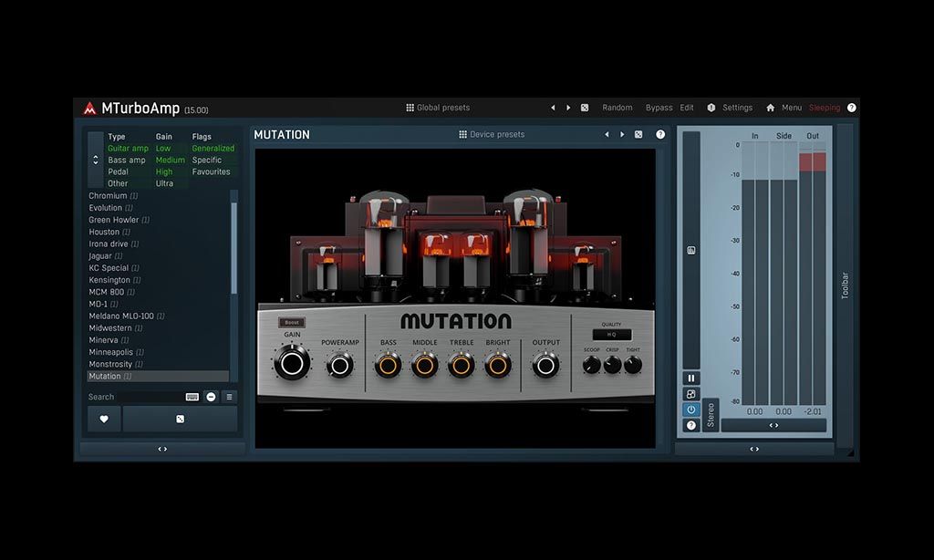Toggle the Low gain filter

click(x=163, y=149)
